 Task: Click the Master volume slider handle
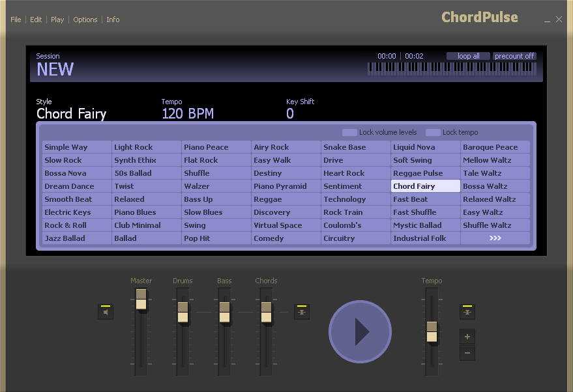141,300
